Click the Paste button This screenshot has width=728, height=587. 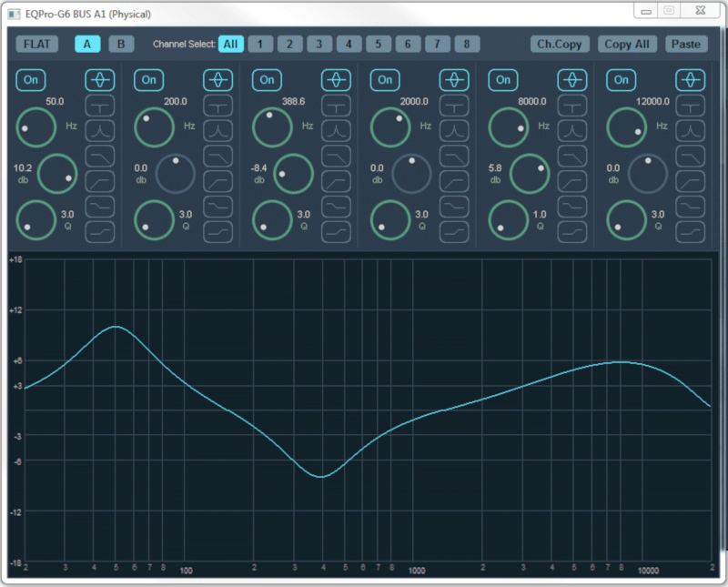(x=686, y=44)
